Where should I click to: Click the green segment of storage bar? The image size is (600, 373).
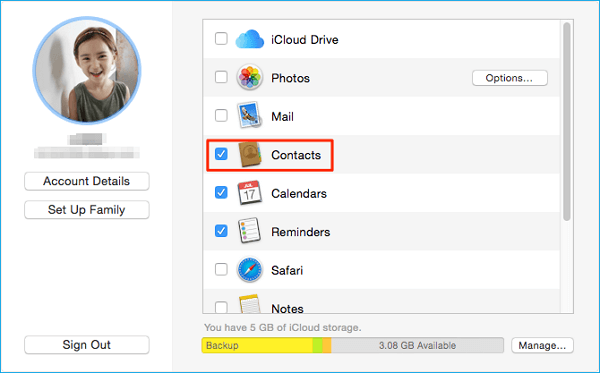317,345
